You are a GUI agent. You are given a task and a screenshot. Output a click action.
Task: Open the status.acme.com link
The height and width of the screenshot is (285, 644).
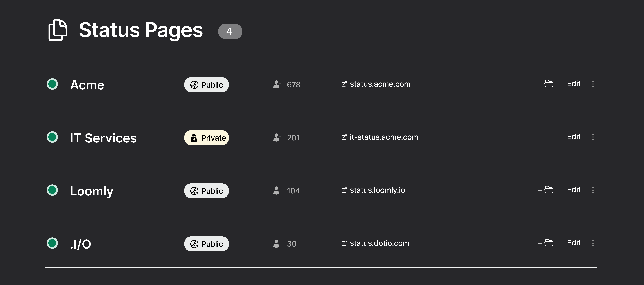(380, 84)
